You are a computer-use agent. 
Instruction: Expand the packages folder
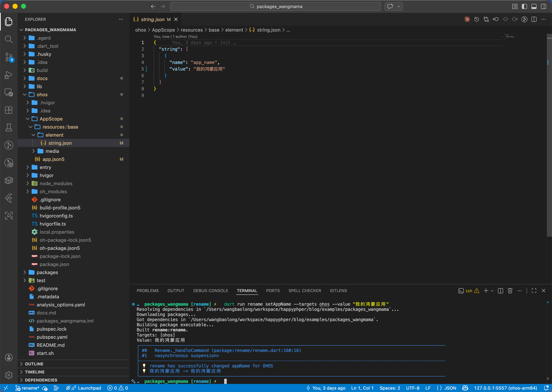tap(47, 272)
